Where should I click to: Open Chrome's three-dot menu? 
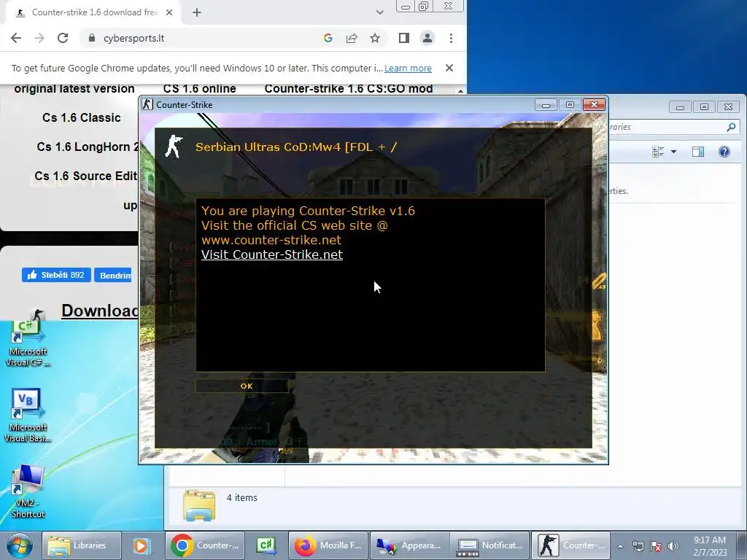451,38
